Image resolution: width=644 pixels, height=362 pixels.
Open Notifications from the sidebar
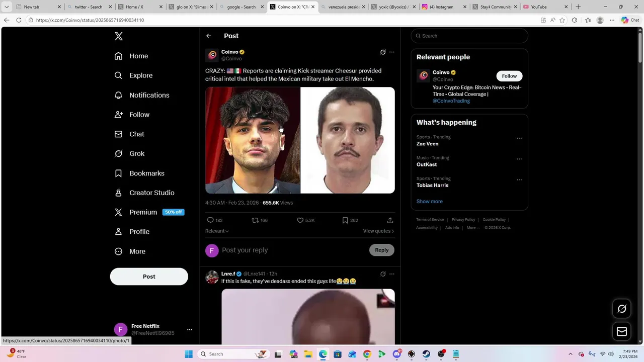click(142, 95)
